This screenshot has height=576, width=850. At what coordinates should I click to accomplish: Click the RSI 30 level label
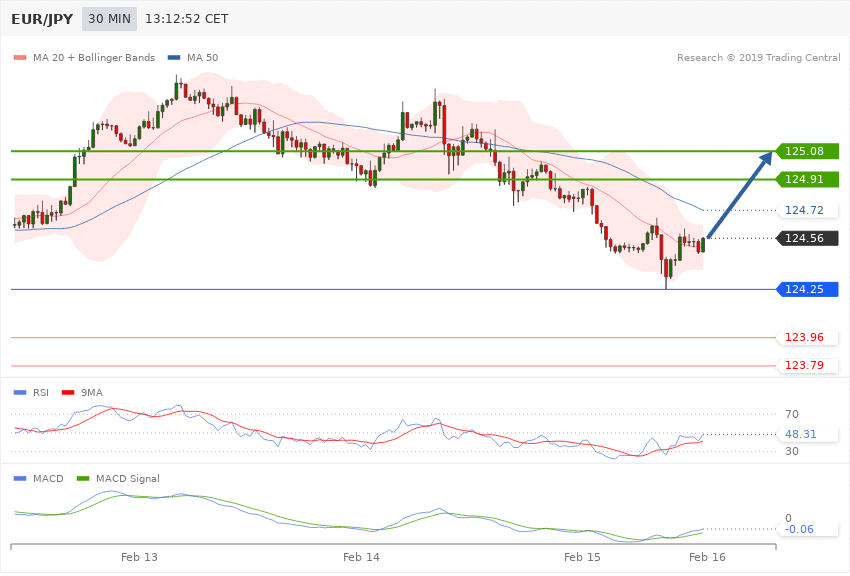(791, 451)
